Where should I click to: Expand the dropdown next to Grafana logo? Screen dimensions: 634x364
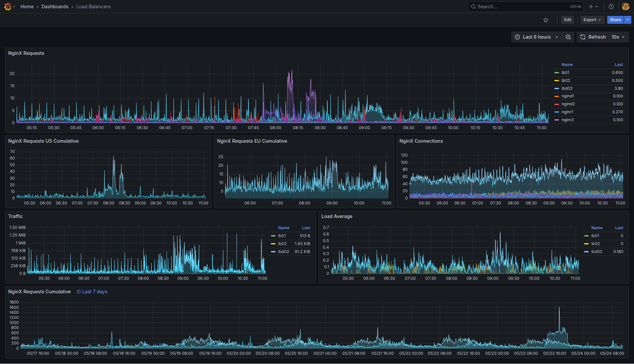(x=14, y=7)
